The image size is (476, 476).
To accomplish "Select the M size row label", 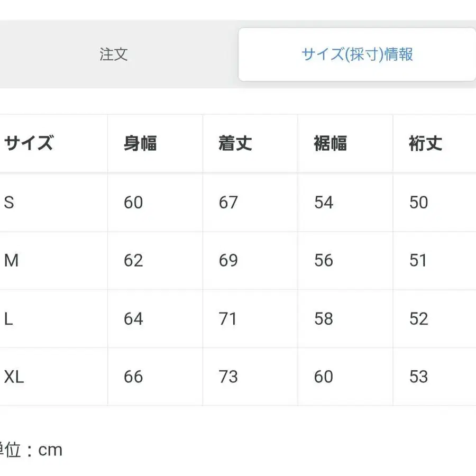I will pos(11,261).
